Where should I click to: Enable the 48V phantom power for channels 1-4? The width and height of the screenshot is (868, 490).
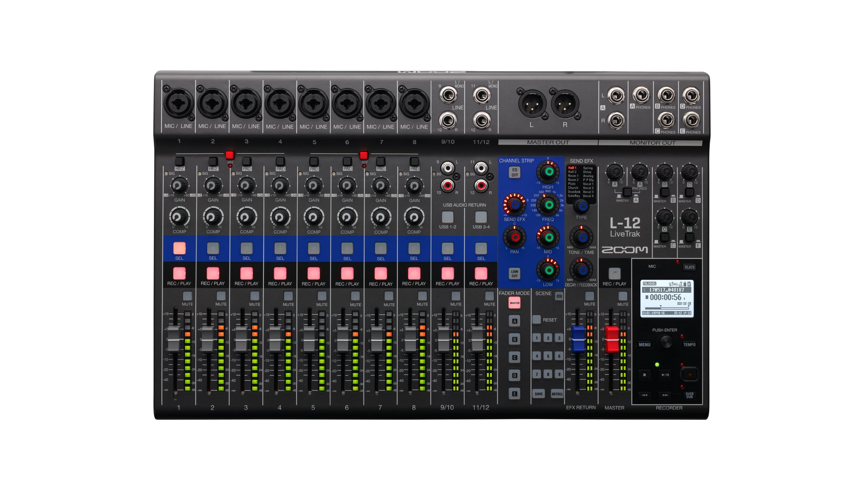point(230,155)
